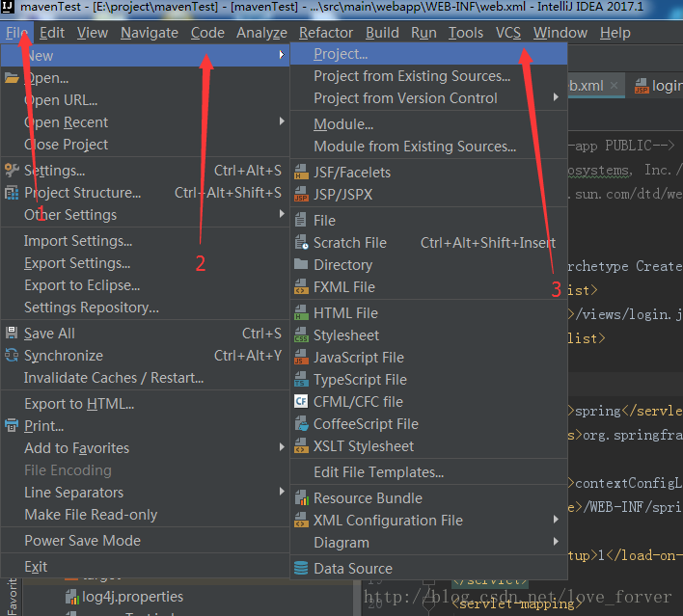Open the VCS menu

[x=508, y=33]
